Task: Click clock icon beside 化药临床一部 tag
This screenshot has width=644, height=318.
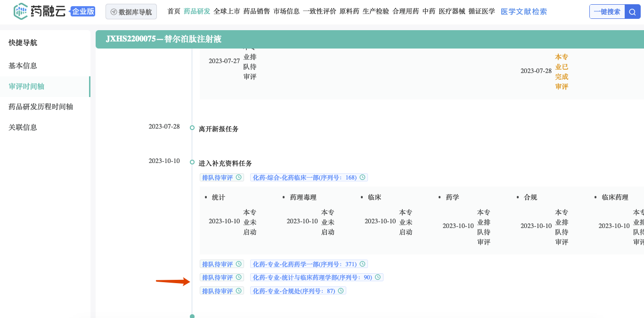Action: coord(362,178)
